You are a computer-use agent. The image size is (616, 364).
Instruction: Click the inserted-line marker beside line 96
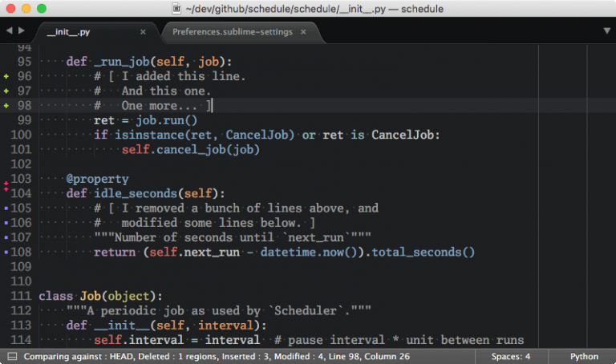pos(6,76)
